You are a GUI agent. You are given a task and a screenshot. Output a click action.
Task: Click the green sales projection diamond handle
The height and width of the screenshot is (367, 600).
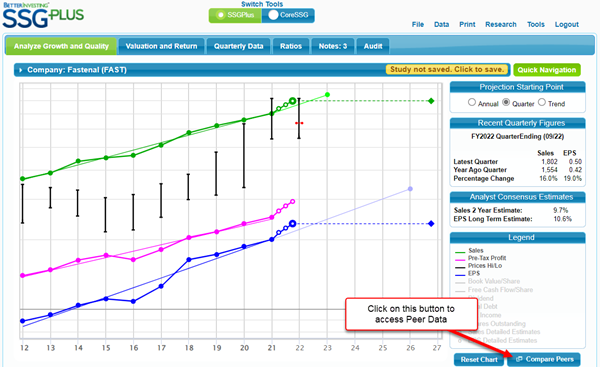(x=431, y=101)
